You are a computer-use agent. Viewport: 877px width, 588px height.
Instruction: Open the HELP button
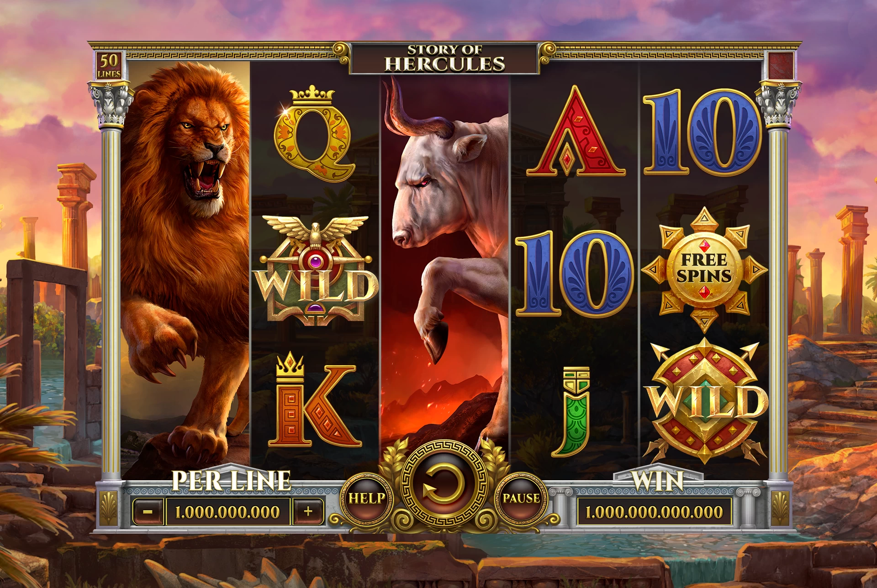pyautogui.click(x=367, y=498)
